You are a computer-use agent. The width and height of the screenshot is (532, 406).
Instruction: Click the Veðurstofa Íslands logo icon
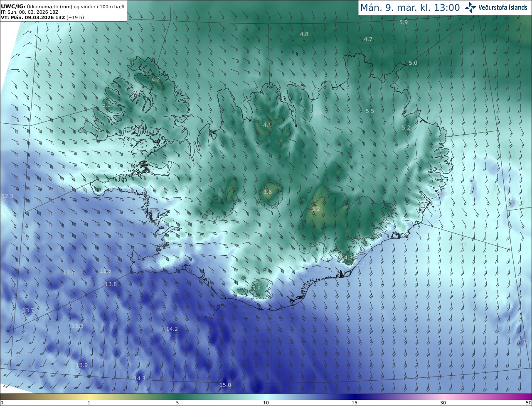click(471, 7)
